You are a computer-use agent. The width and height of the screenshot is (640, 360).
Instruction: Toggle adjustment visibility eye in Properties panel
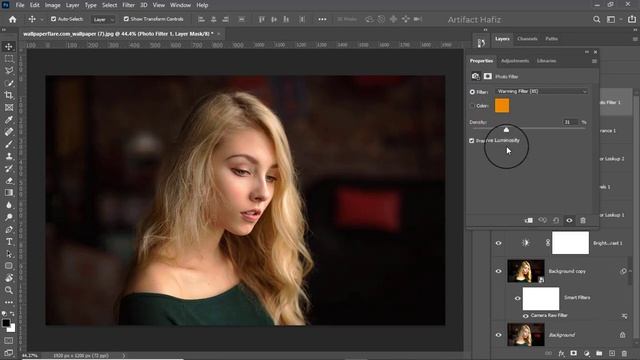pos(569,220)
